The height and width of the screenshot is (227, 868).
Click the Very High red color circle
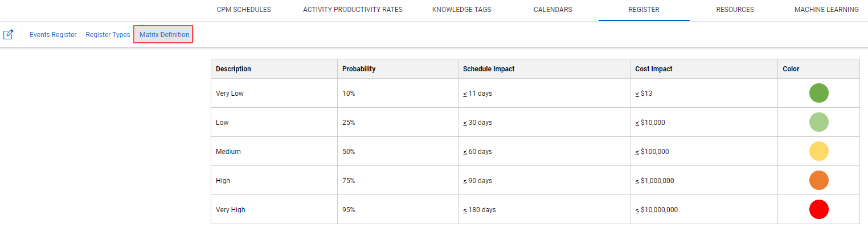818,209
